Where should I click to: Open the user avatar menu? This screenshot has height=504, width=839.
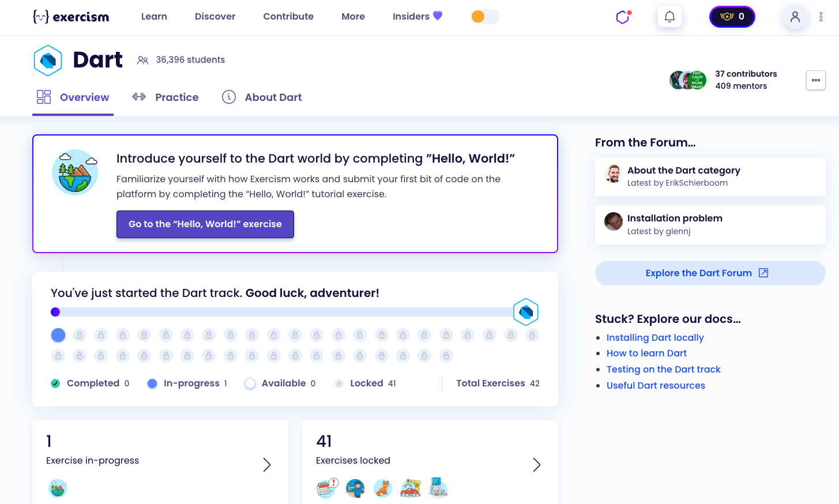point(795,17)
